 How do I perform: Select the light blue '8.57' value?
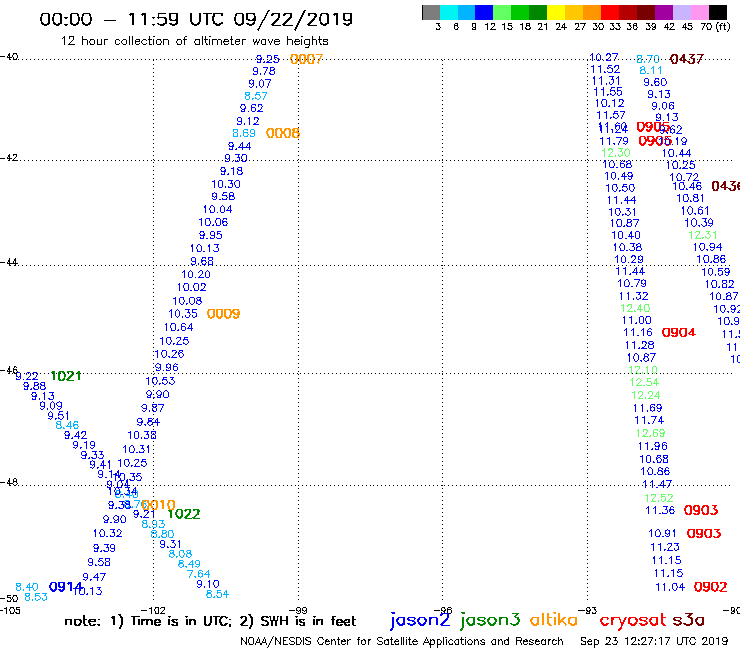(256, 96)
